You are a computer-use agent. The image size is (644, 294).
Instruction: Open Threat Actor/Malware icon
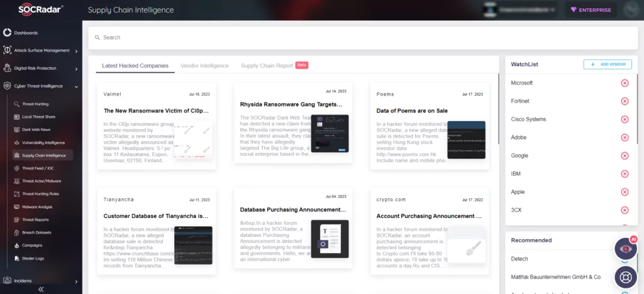coord(17,181)
